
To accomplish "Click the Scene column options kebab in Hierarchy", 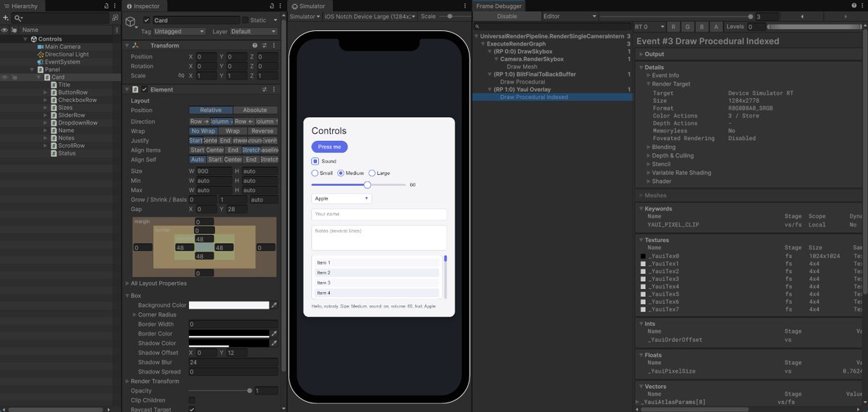I will 116,30.
